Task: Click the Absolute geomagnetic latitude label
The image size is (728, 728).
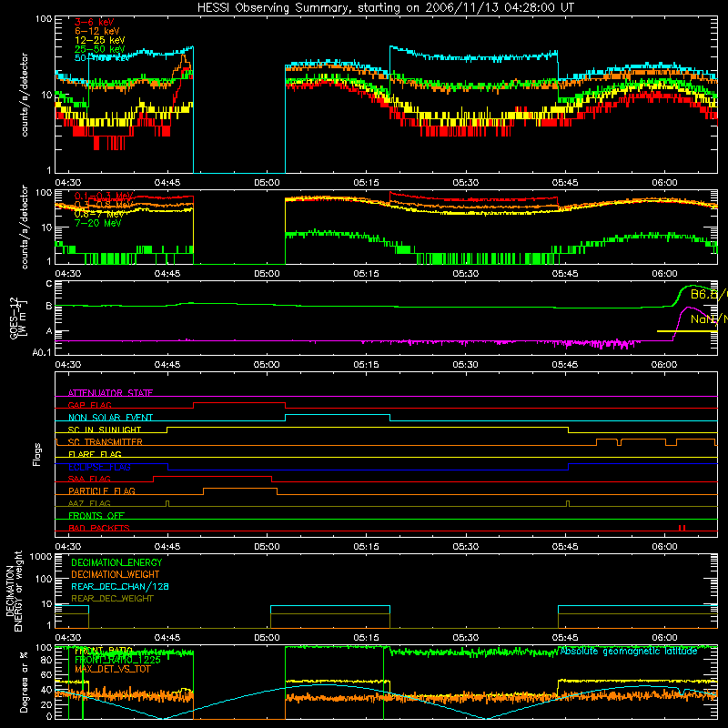Action: click(x=629, y=651)
